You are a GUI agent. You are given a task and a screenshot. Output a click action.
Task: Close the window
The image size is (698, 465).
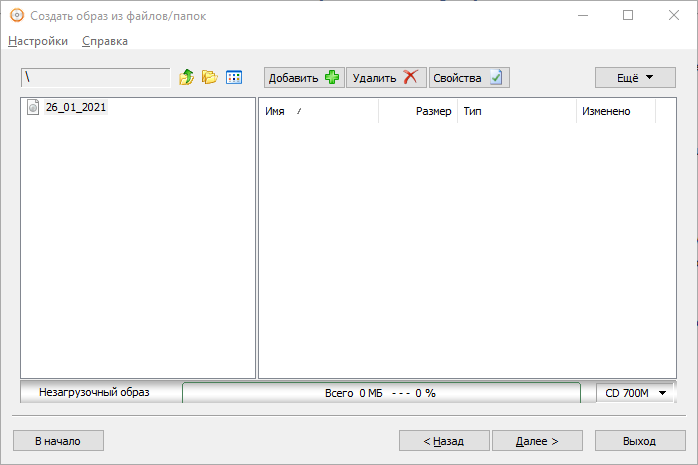point(674,16)
